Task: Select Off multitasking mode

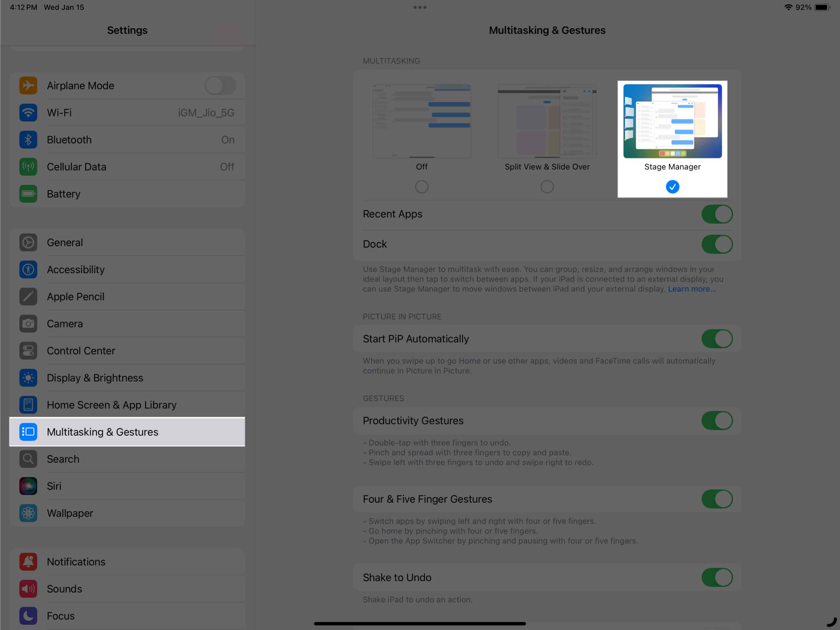Action: click(x=421, y=186)
